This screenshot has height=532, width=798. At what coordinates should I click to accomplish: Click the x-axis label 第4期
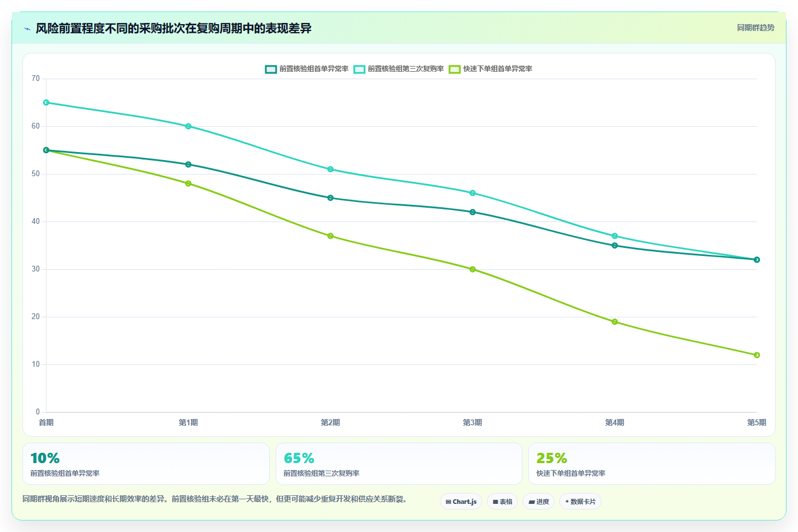click(x=615, y=422)
